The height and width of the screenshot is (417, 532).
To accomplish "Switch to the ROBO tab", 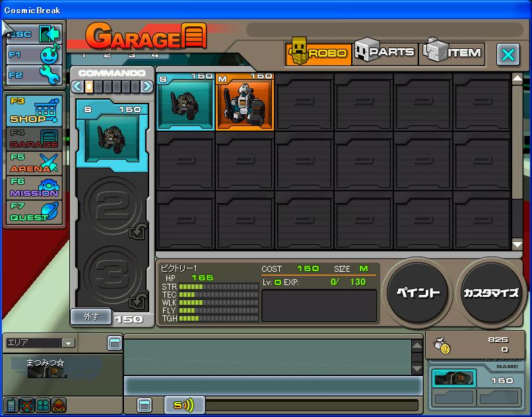I will (318, 53).
